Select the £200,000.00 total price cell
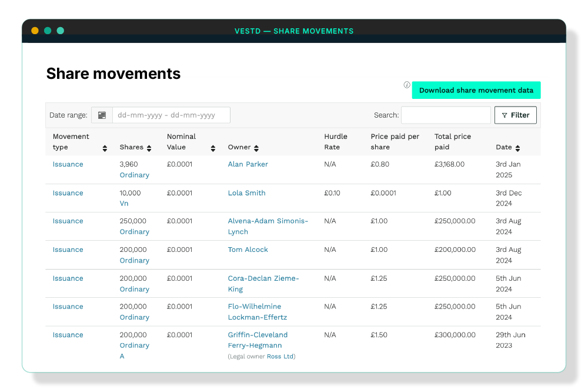Viewport: 588px width, 392px height. click(x=455, y=250)
